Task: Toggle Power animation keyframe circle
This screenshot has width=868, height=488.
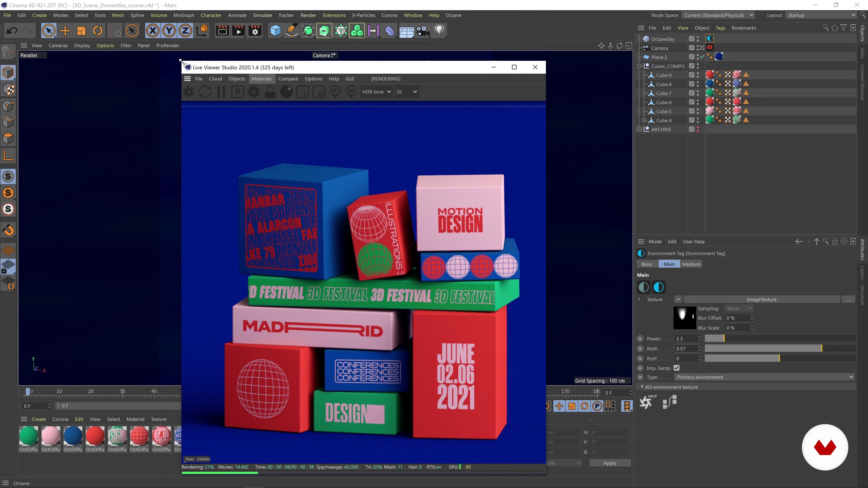Action: (640, 339)
